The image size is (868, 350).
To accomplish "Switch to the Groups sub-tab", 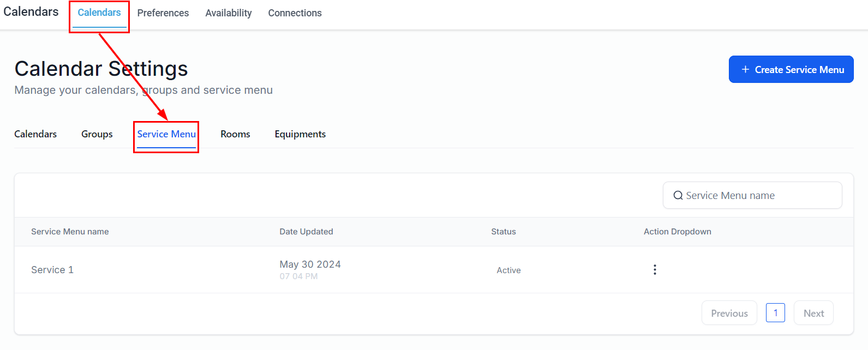I will 97,134.
